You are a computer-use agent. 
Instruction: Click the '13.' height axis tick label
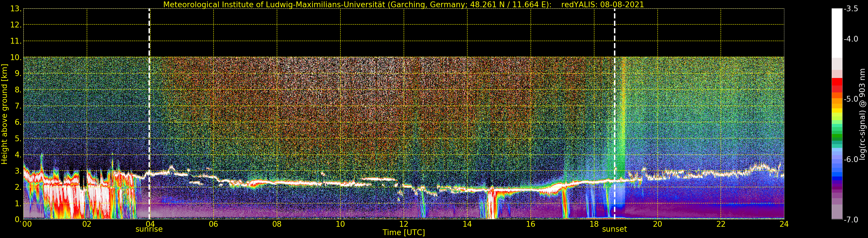(x=16, y=9)
